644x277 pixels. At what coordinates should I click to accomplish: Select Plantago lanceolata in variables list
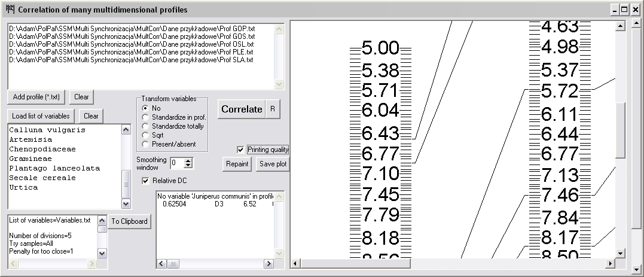click(x=54, y=168)
